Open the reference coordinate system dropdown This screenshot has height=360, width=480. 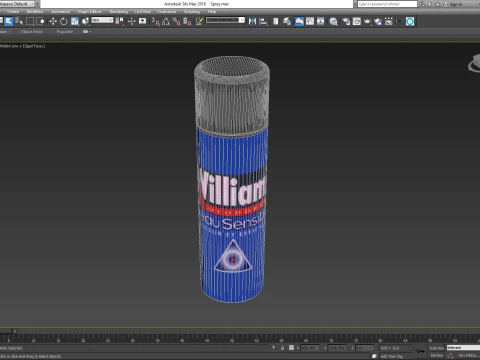(x=102, y=20)
